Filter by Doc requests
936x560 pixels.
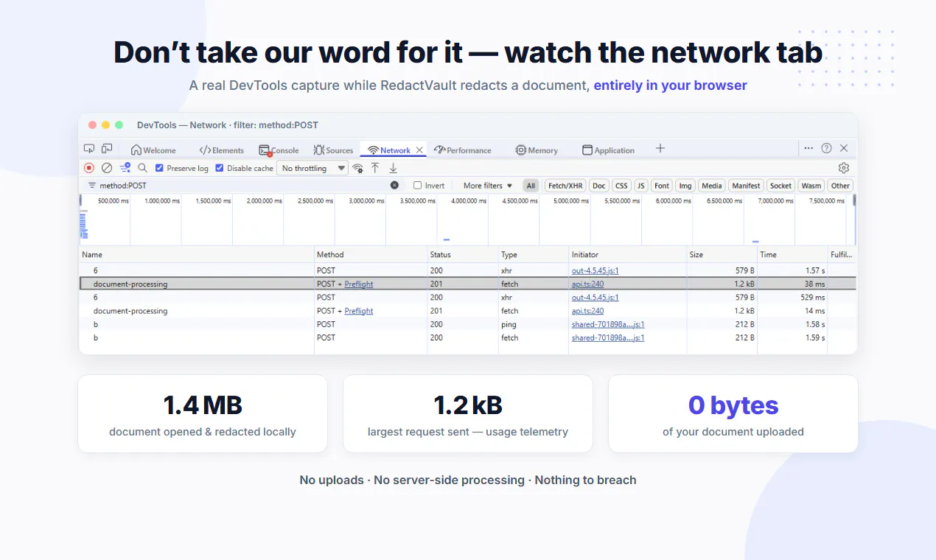tap(598, 186)
